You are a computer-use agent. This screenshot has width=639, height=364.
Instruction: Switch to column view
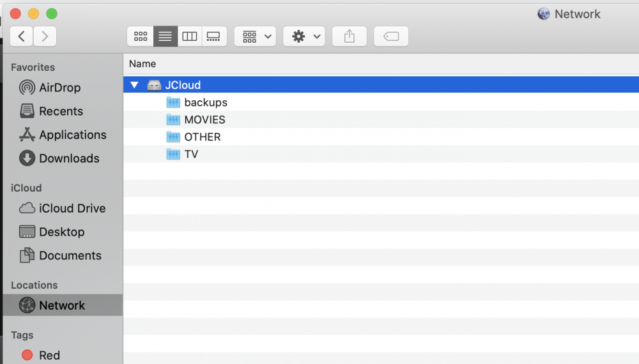(x=190, y=36)
